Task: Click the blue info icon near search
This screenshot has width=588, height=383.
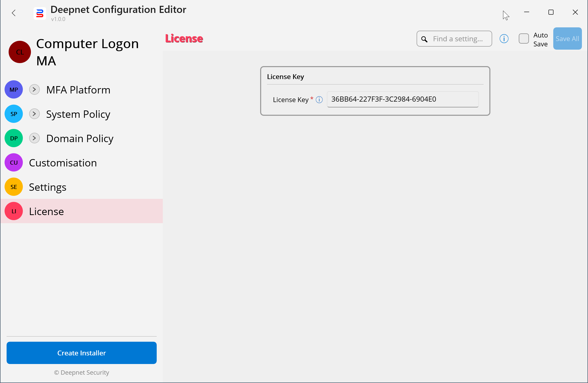Action: (504, 39)
